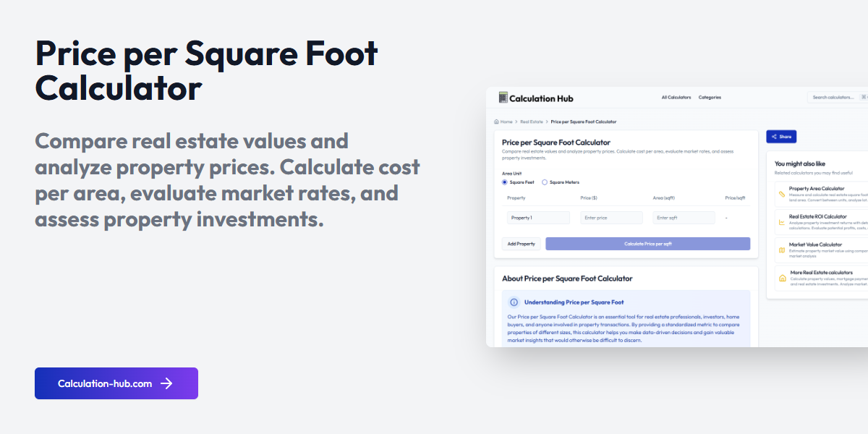This screenshot has width=868, height=434.
Task: Click the Calculation Hub calculator logo icon
Action: point(503,98)
